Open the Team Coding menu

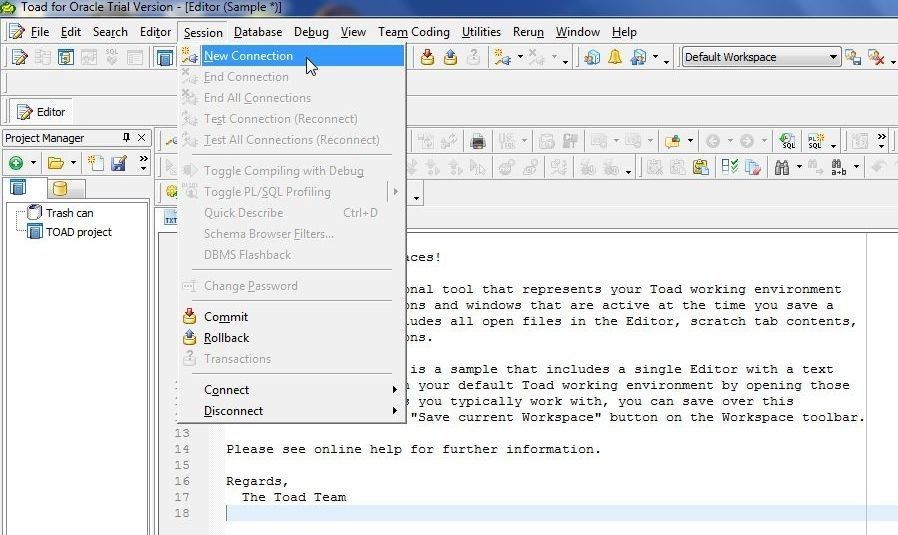click(413, 32)
